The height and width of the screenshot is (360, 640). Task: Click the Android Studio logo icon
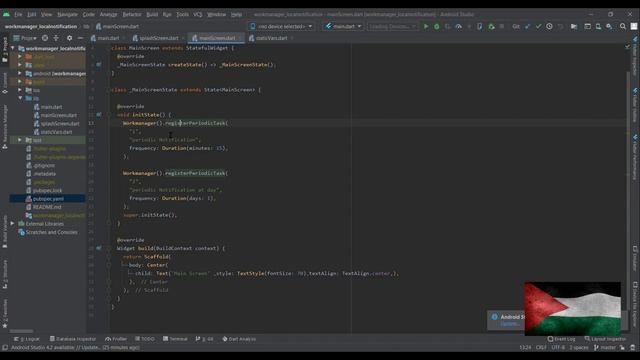click(x=6, y=14)
